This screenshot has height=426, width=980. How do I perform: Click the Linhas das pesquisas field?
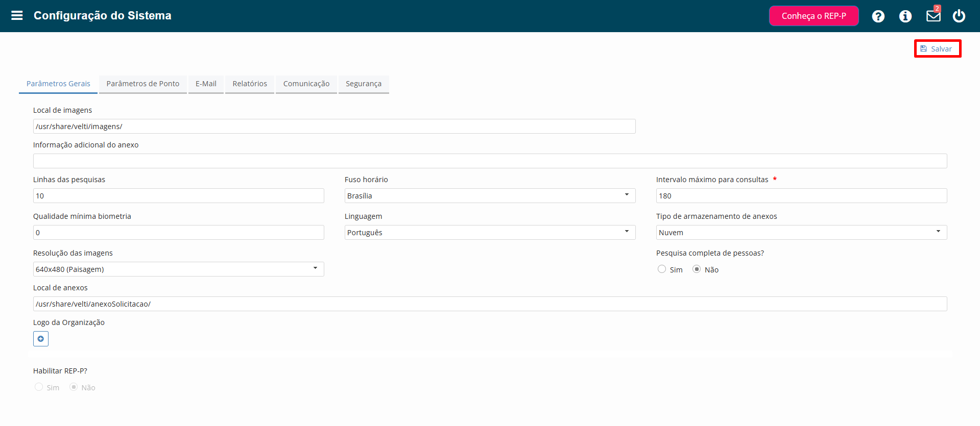(178, 196)
